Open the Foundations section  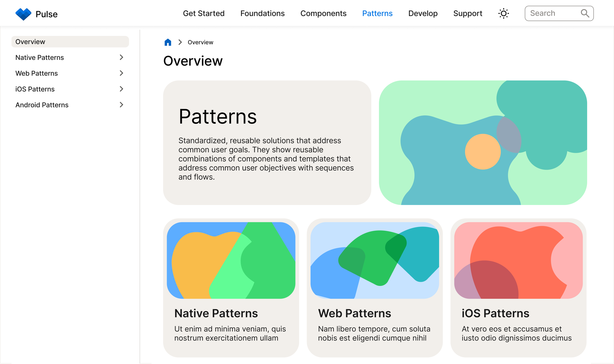tap(263, 13)
